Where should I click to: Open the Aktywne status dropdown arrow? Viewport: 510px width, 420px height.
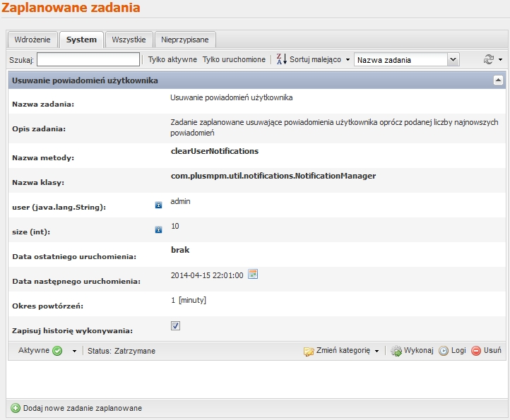pyautogui.click(x=74, y=352)
